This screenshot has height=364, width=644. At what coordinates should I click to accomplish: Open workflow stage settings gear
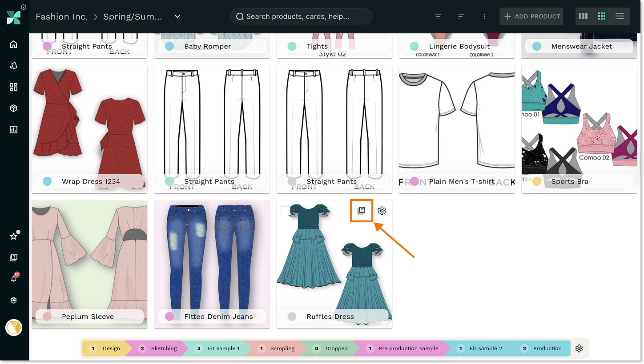click(579, 348)
